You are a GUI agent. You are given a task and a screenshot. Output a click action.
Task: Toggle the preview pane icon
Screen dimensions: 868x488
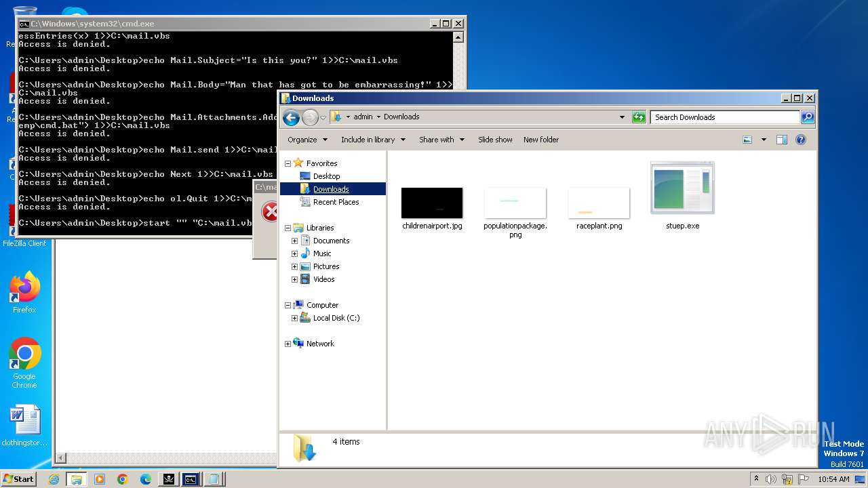pos(782,140)
